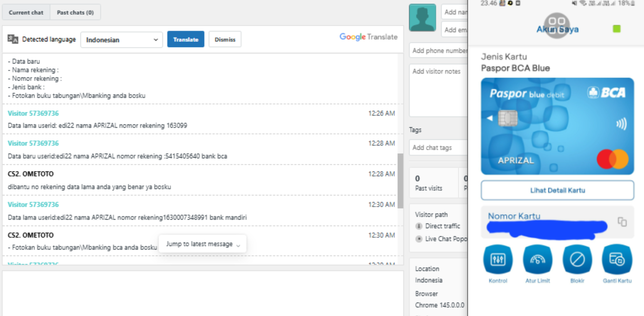
Task: Click 'Fotokan buku tabungan\Mbanking bca' message
Action: pyautogui.click(x=82, y=248)
